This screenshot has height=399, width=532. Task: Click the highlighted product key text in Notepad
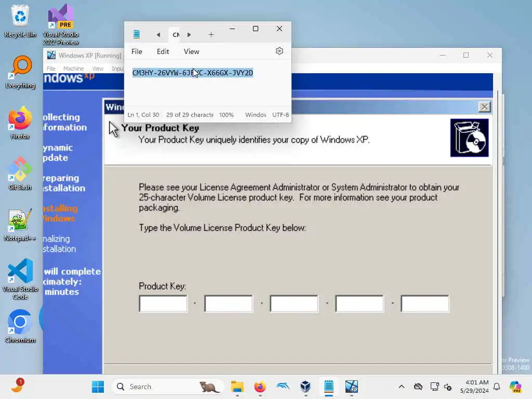coord(193,73)
